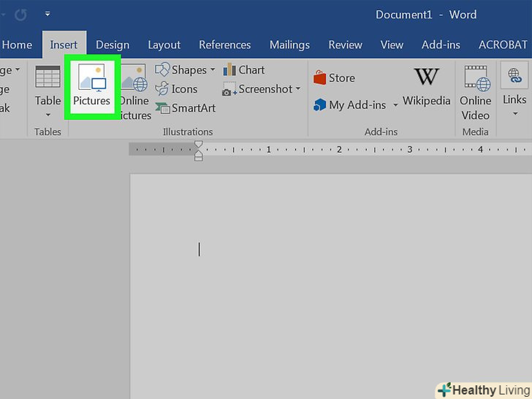Select the ACROBAT tab
532x399 pixels.
503,45
